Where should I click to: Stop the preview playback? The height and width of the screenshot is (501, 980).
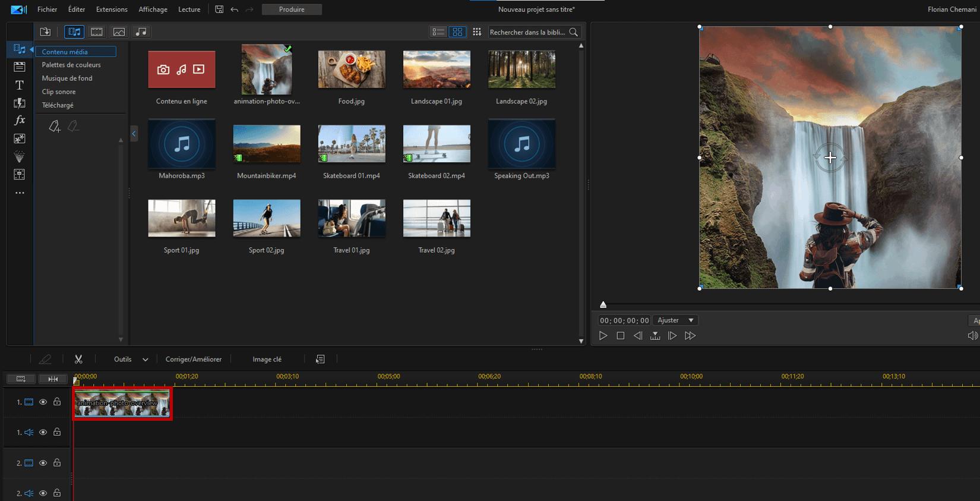(621, 336)
